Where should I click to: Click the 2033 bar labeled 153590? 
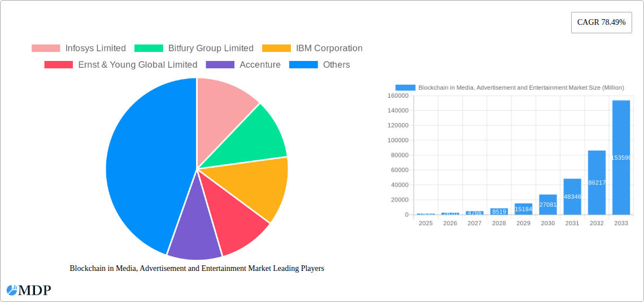pyautogui.click(x=621, y=157)
